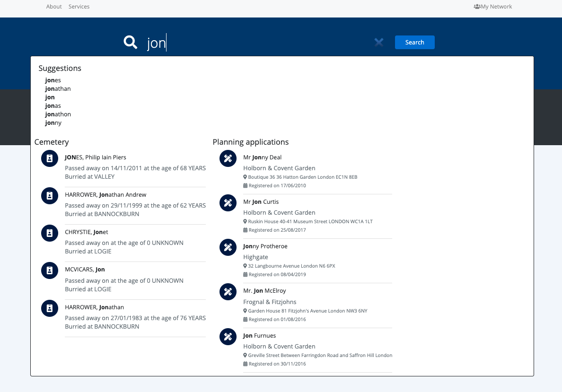
Task: Click the calendar icon for 30/11/2016 registration
Action: click(x=245, y=364)
